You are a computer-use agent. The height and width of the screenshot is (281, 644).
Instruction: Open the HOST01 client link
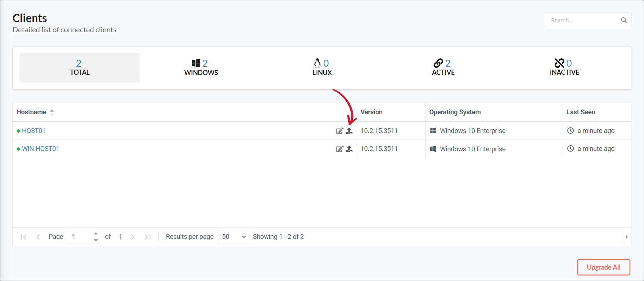tap(34, 131)
